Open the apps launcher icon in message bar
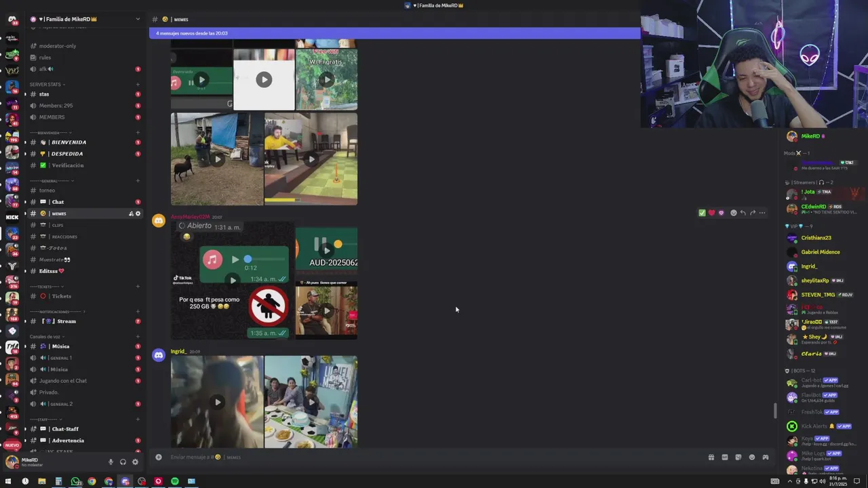The width and height of the screenshot is (868, 488). (765, 457)
